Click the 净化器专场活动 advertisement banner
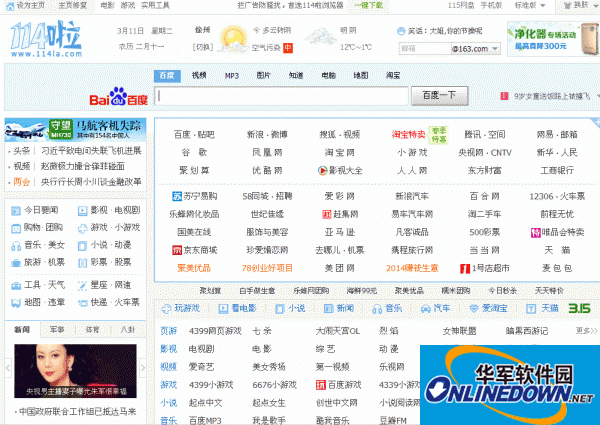The width and height of the screenshot is (600, 425). (x=553, y=39)
